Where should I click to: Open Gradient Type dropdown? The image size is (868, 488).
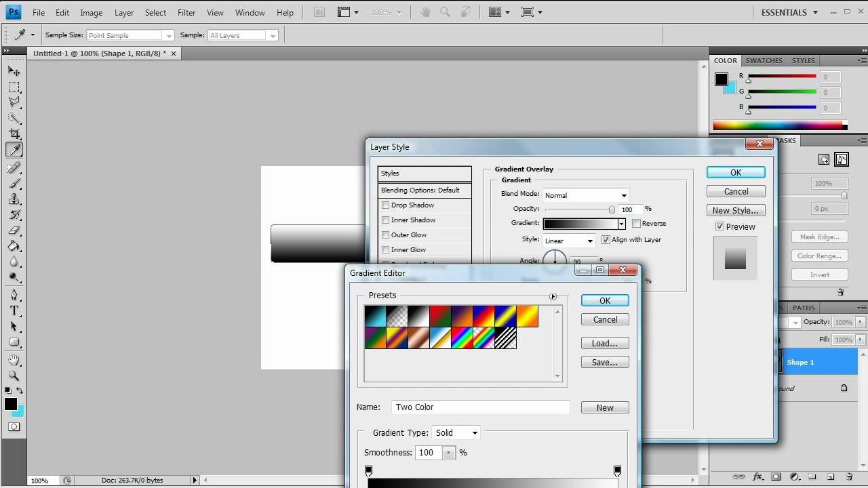tap(456, 432)
